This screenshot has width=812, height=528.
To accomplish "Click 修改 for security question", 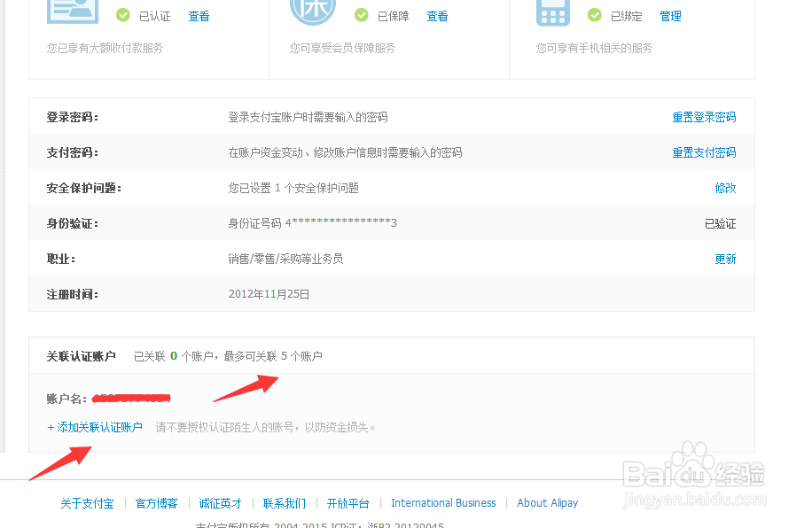I will [x=725, y=188].
